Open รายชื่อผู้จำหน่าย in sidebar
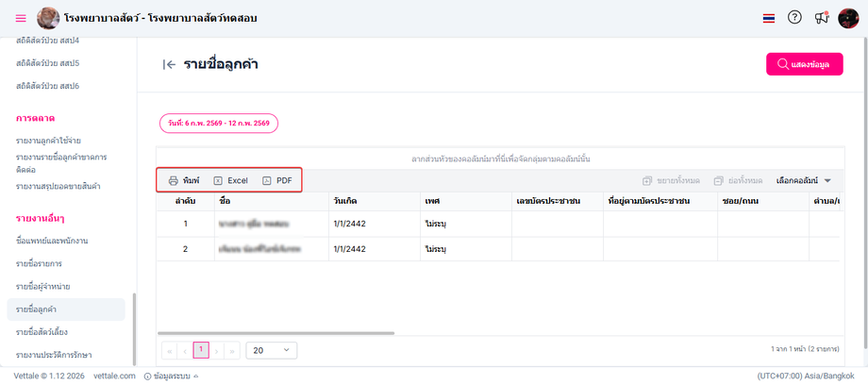The height and width of the screenshot is (385, 868). [43, 287]
